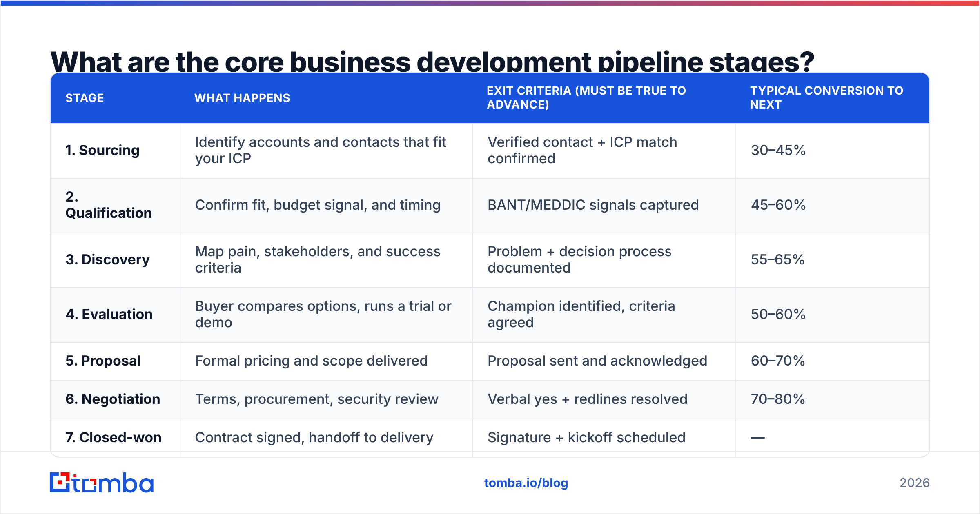Click 'Formal pricing and scope delivered'

click(x=311, y=361)
